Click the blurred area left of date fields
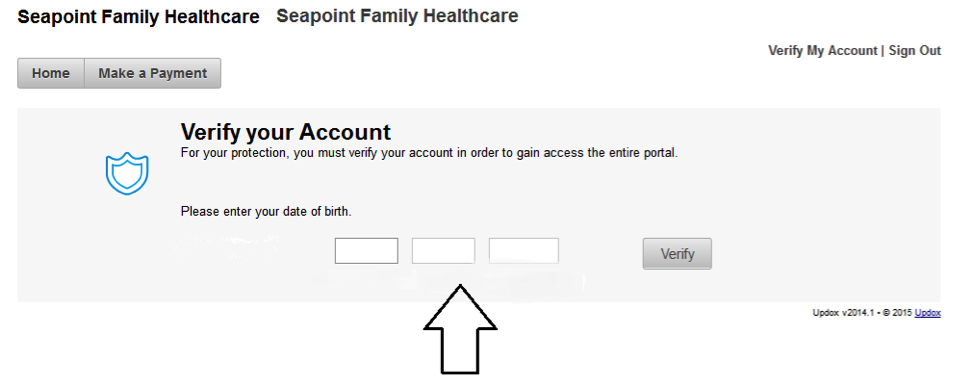The image size is (974, 386). coord(227,249)
